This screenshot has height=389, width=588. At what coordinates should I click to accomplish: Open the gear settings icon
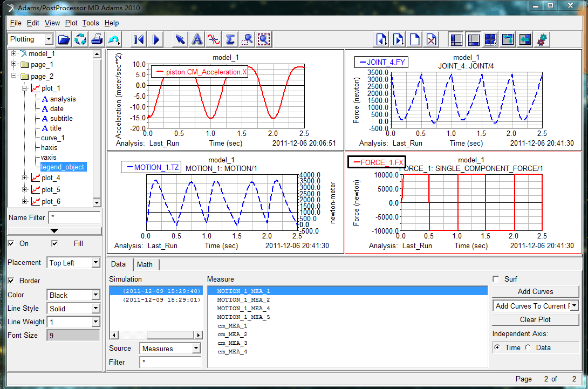point(542,39)
